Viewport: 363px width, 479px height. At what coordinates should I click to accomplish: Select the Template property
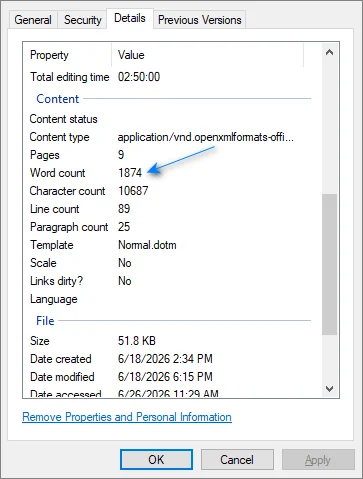tap(52, 245)
